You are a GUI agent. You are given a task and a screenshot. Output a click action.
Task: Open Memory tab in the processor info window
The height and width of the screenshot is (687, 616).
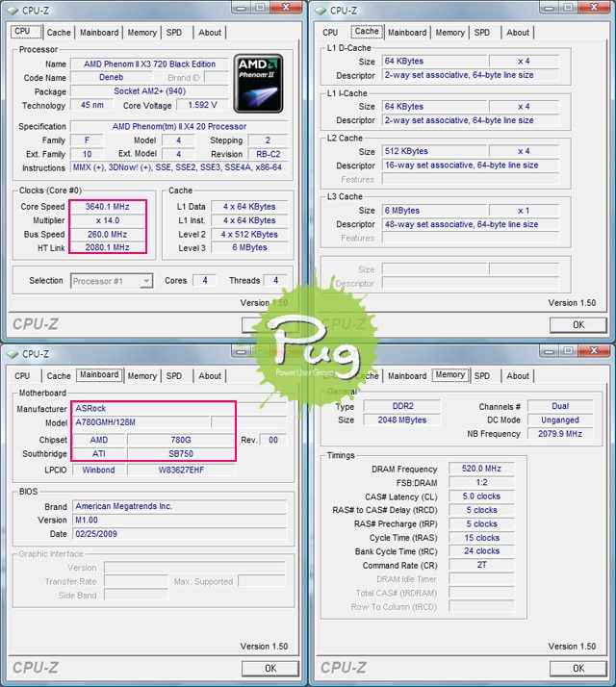(141, 33)
